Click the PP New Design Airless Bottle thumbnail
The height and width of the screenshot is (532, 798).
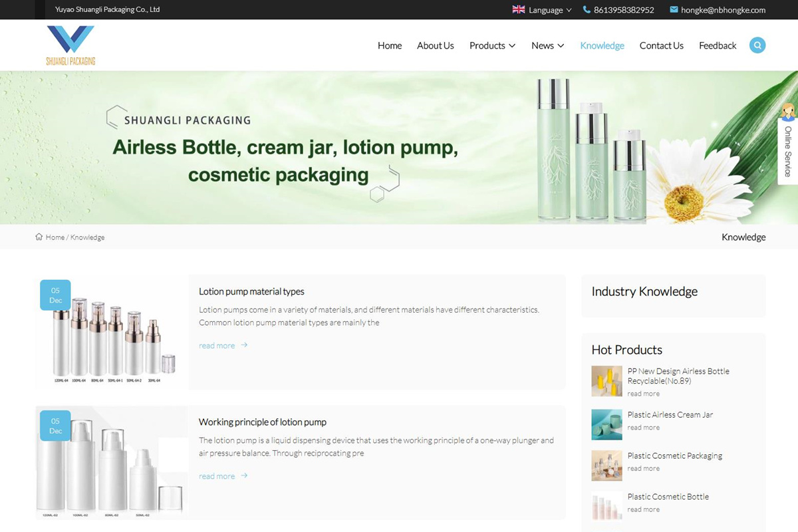(606, 381)
